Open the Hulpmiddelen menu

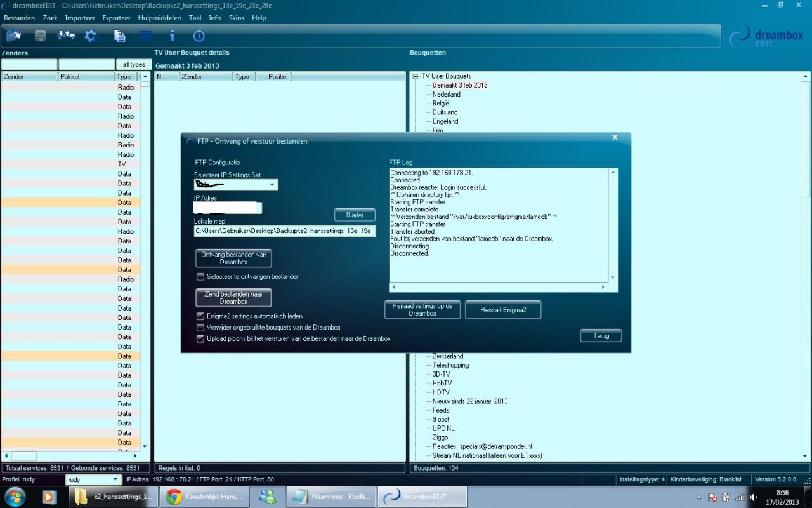(159, 18)
